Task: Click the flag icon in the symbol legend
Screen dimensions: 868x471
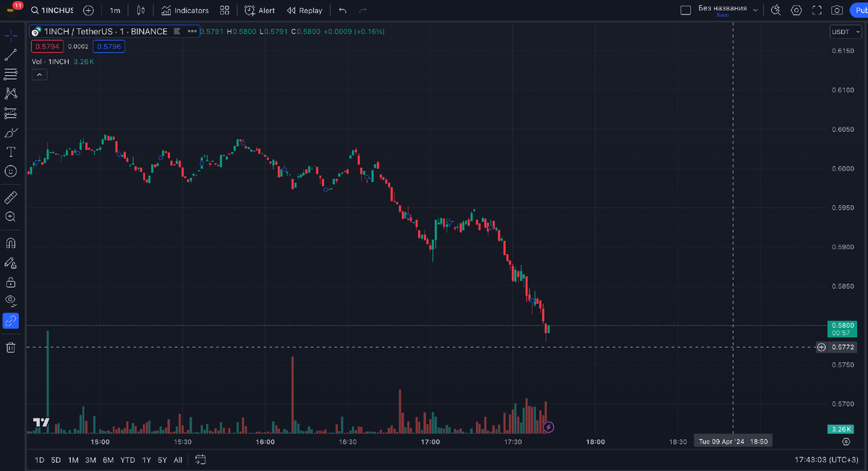Action: point(177,32)
